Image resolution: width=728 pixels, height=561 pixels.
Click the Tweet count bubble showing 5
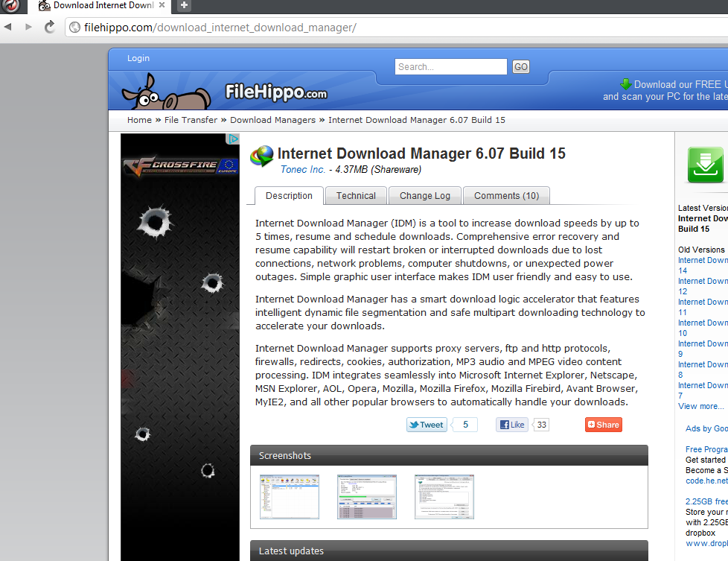tap(465, 425)
